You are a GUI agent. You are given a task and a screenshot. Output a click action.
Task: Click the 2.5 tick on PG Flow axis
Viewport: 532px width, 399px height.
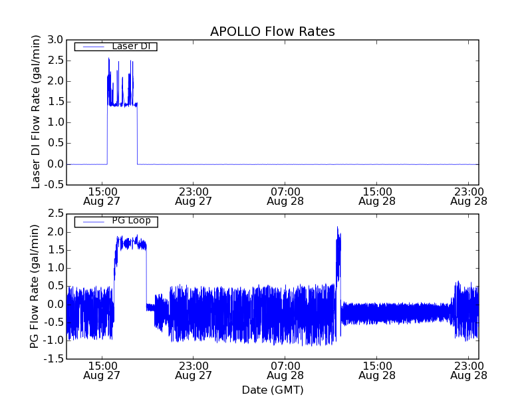click(55, 213)
